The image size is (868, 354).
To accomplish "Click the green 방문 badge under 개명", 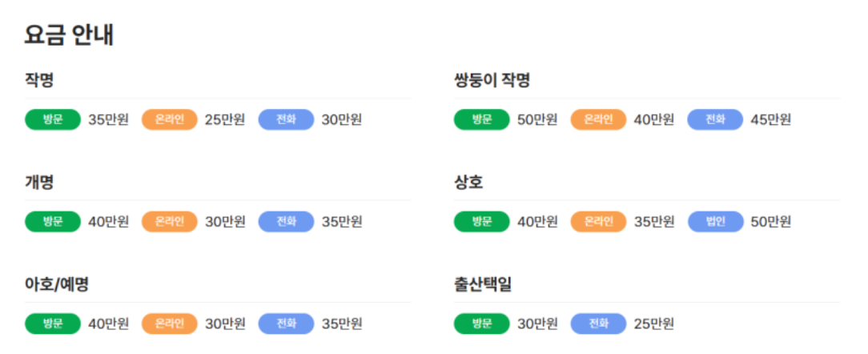I will pyautogui.click(x=53, y=222).
